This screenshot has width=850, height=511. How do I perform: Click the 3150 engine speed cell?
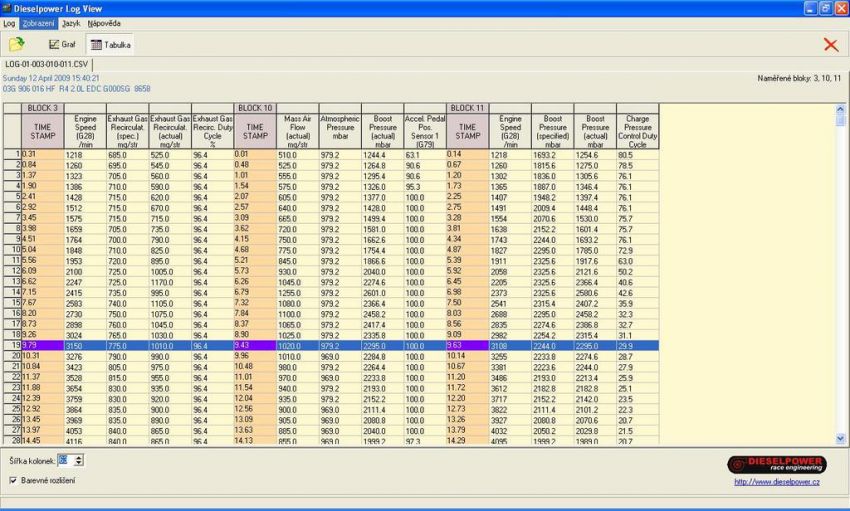coord(85,346)
